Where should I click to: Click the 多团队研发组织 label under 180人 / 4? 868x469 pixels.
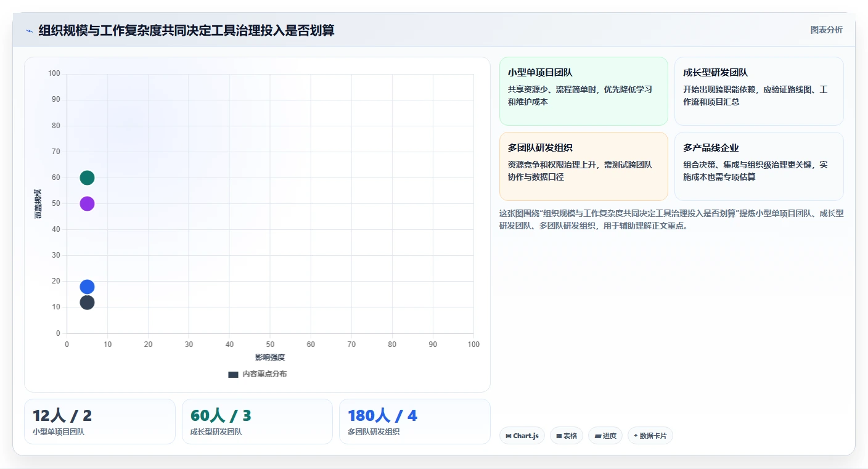pyautogui.click(x=374, y=432)
